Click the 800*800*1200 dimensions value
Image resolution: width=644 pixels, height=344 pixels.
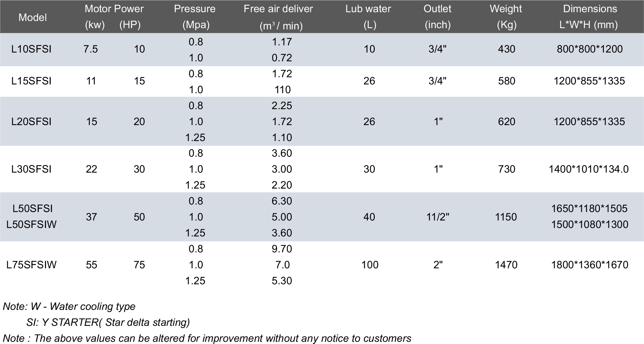(590, 49)
